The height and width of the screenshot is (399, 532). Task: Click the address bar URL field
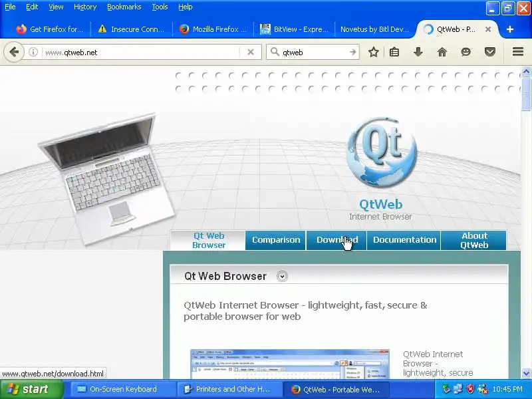pyautogui.click(x=141, y=53)
